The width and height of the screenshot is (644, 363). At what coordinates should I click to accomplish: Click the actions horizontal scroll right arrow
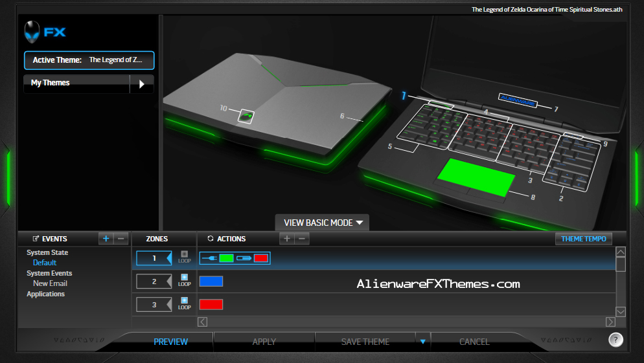(x=610, y=322)
